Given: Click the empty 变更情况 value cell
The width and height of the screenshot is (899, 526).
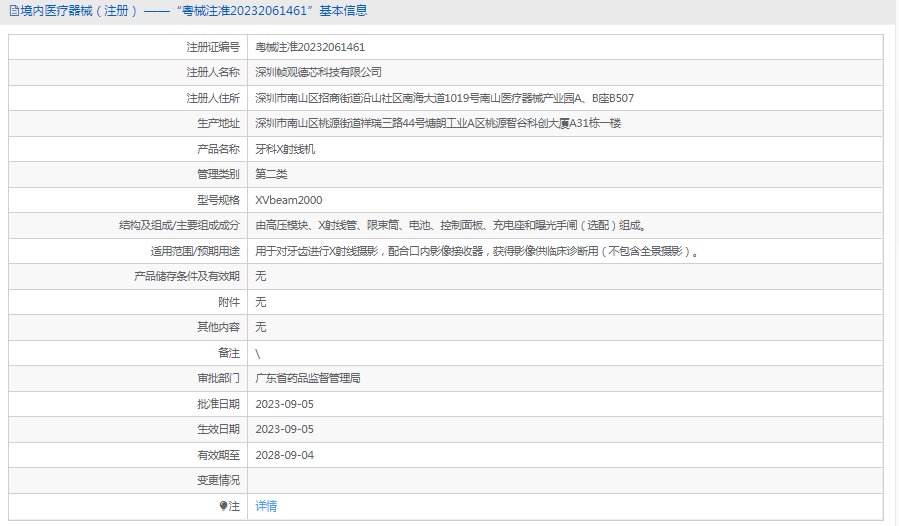Looking at the screenshot, I should click(565, 480).
